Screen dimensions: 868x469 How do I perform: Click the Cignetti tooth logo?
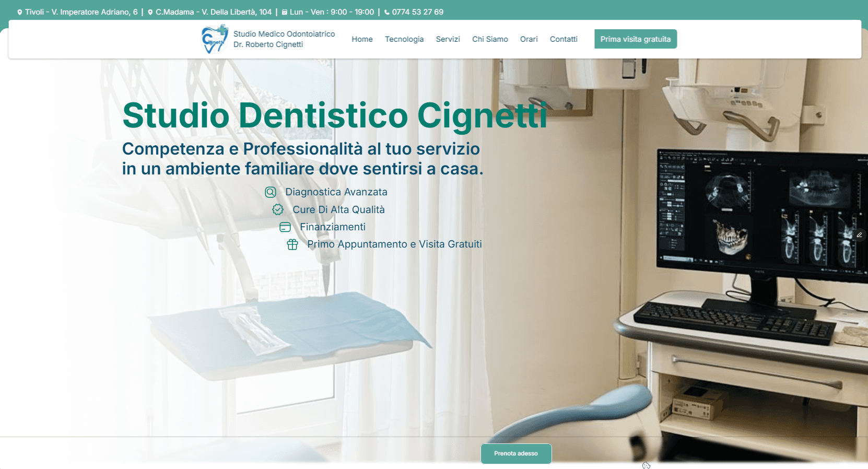(215, 39)
